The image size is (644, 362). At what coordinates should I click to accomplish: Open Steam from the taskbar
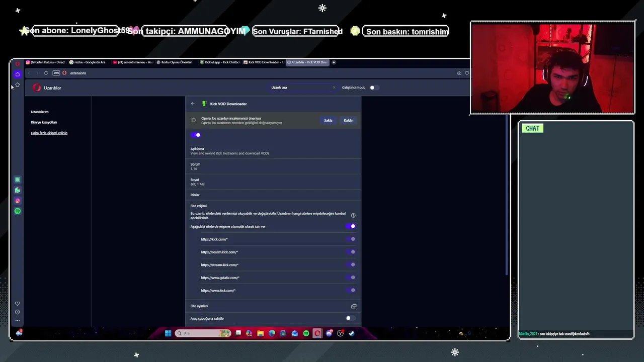352,333
